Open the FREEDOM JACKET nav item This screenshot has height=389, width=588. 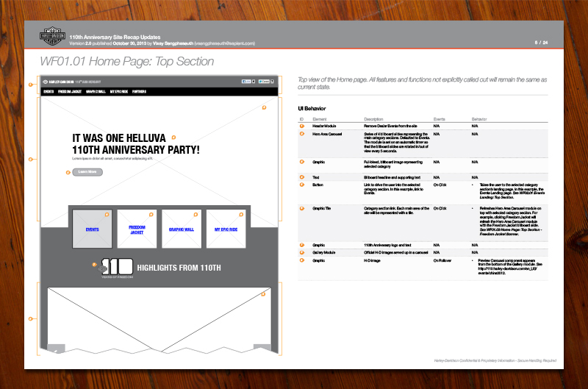(x=70, y=91)
